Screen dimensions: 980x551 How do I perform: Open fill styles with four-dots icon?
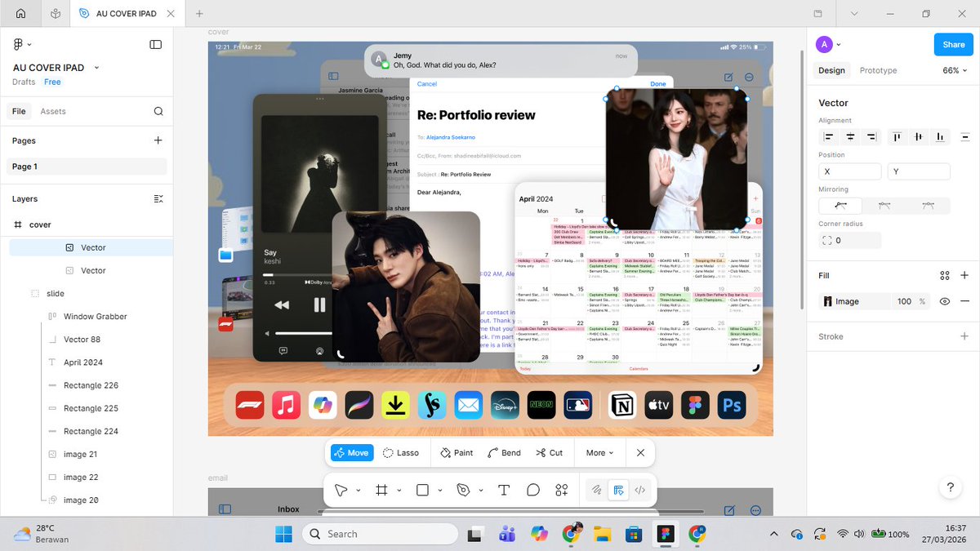tap(945, 276)
